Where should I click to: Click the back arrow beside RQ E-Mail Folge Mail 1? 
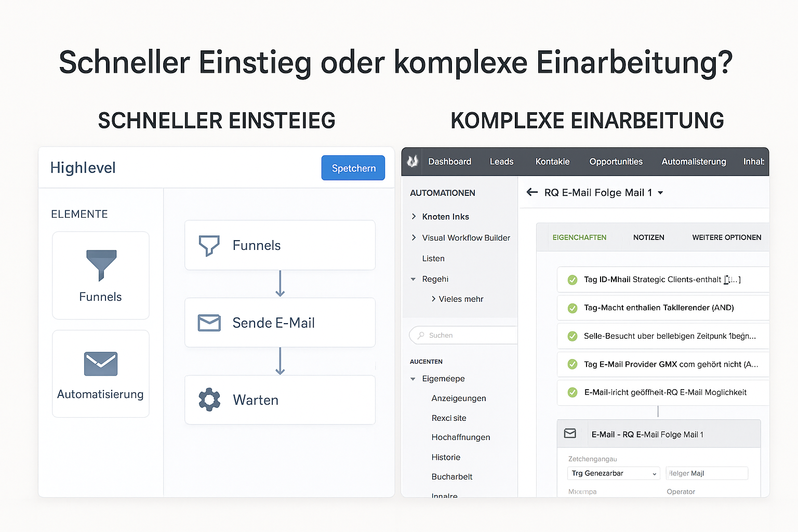point(532,192)
